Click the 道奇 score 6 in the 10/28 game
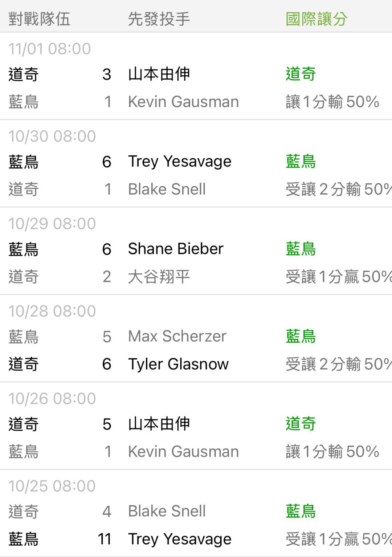Image resolution: width=392 pixels, height=557 pixels. pos(106,364)
